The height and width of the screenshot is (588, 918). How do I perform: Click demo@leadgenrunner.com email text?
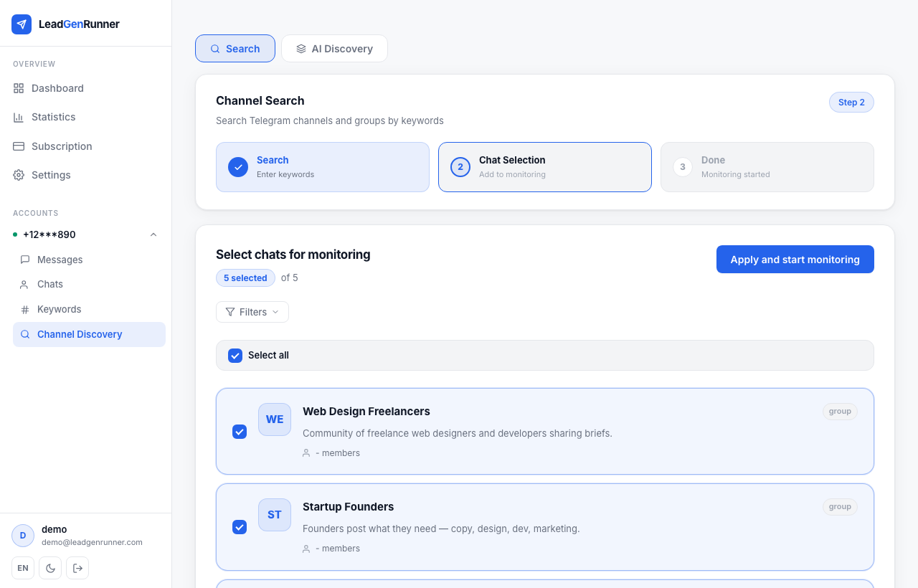point(92,542)
